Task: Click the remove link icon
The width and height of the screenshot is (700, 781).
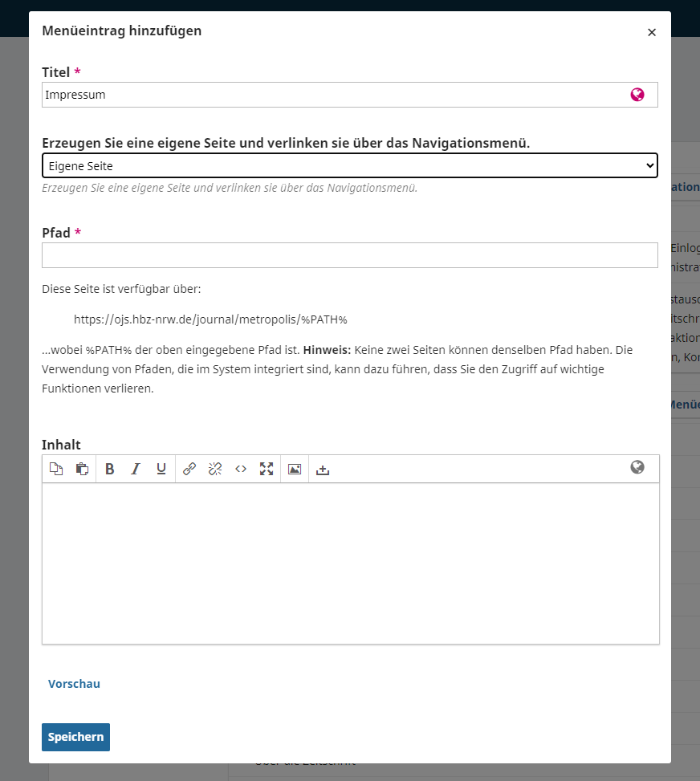Action: pos(215,470)
